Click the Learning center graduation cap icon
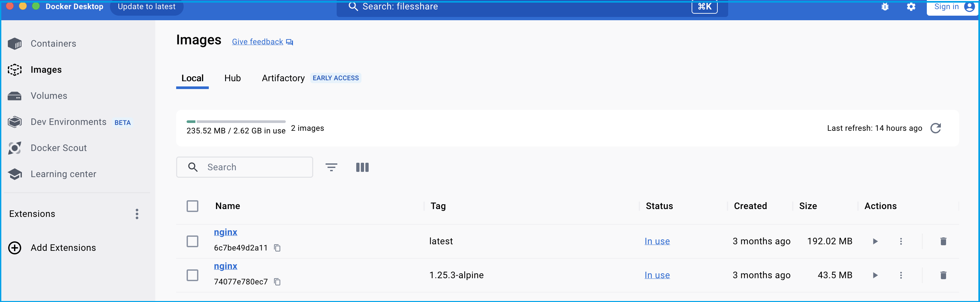 [14, 174]
